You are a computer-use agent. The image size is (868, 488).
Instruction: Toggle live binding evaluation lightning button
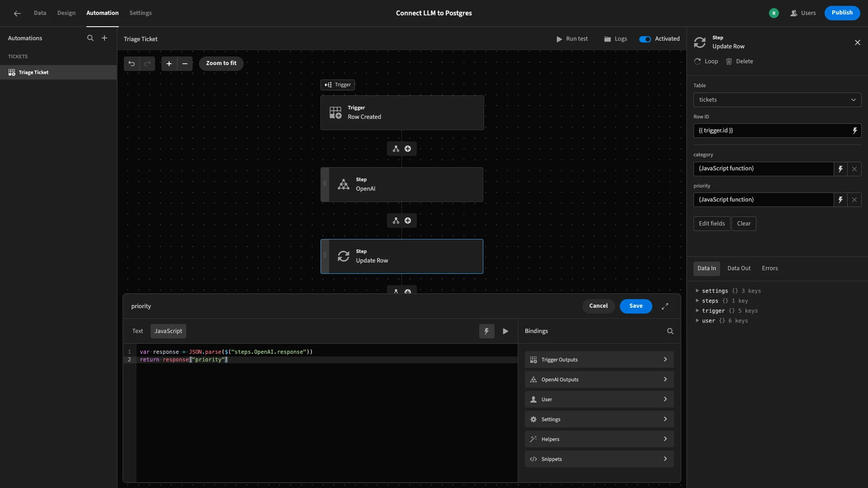click(x=487, y=331)
